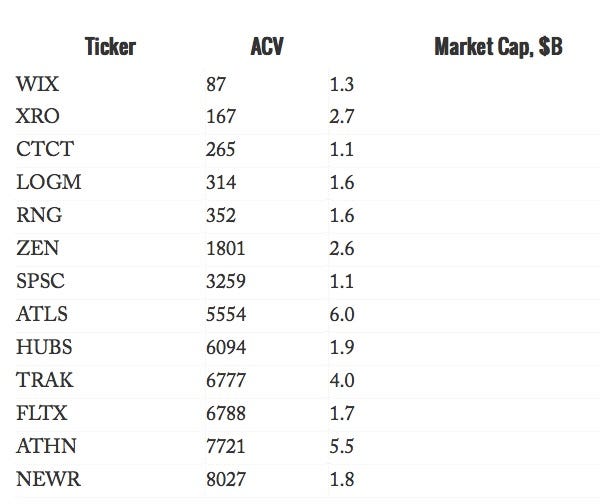This screenshot has height=504, width=600.
Task: Select the 6.0 market cap value
Action: tap(341, 315)
